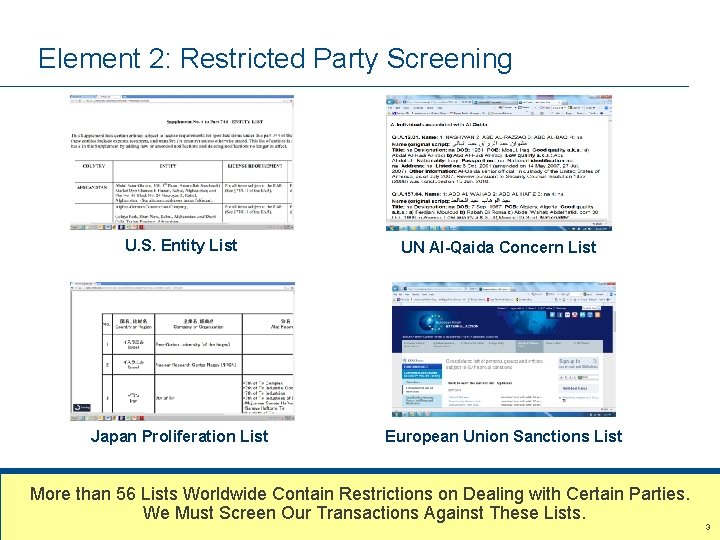Click 'Nuclear Research Center Negev' row in Japan list

196,365
